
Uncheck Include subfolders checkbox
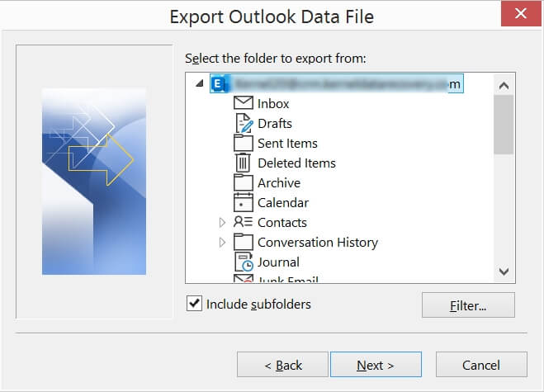[194, 304]
